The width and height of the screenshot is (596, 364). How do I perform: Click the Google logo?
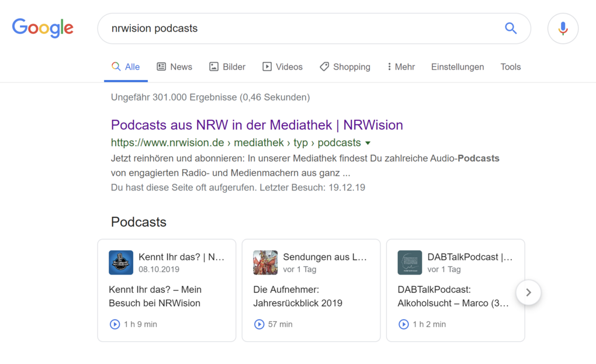coord(43,28)
